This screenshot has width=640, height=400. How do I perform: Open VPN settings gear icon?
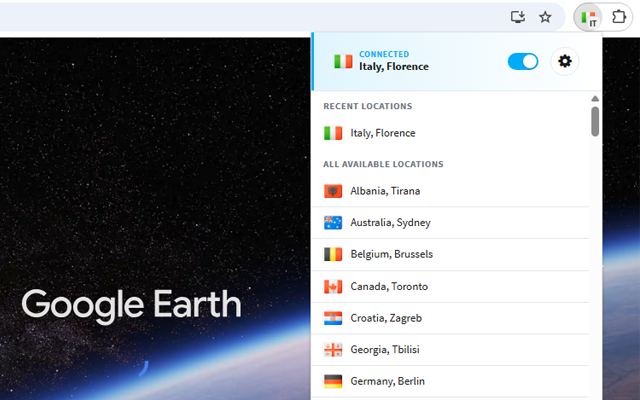pyautogui.click(x=564, y=62)
